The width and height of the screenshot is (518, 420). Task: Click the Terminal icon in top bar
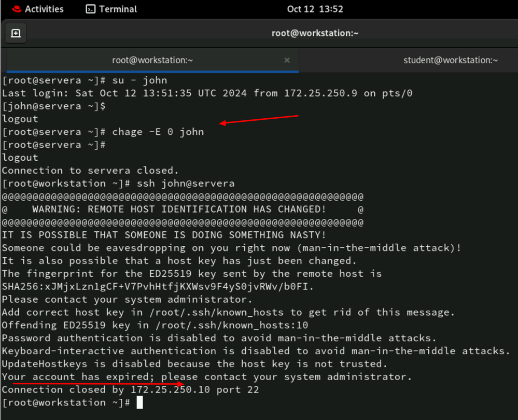pos(91,9)
